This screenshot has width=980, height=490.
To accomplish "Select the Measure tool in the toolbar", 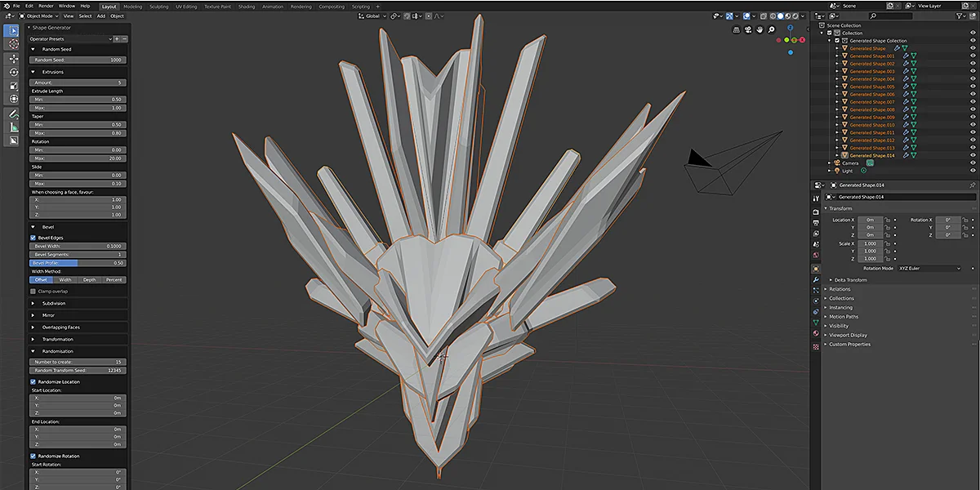I will [x=12, y=127].
